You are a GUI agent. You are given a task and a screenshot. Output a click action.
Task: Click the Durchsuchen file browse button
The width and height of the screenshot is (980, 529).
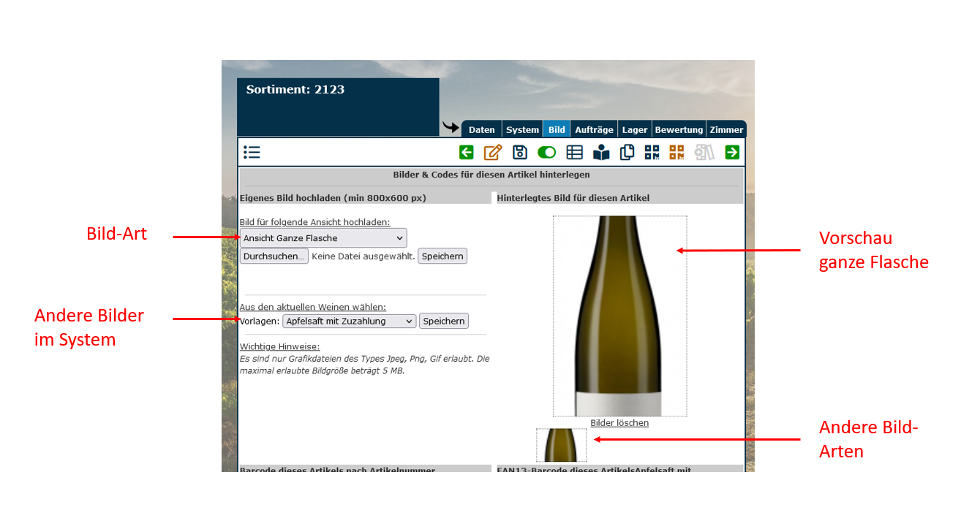coord(274,256)
